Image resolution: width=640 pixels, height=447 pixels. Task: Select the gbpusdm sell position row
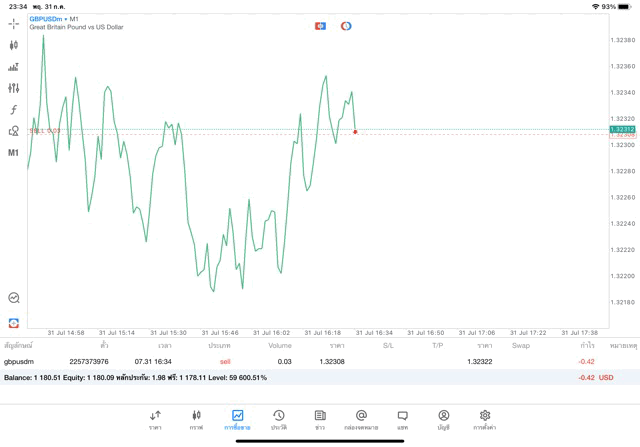300,361
